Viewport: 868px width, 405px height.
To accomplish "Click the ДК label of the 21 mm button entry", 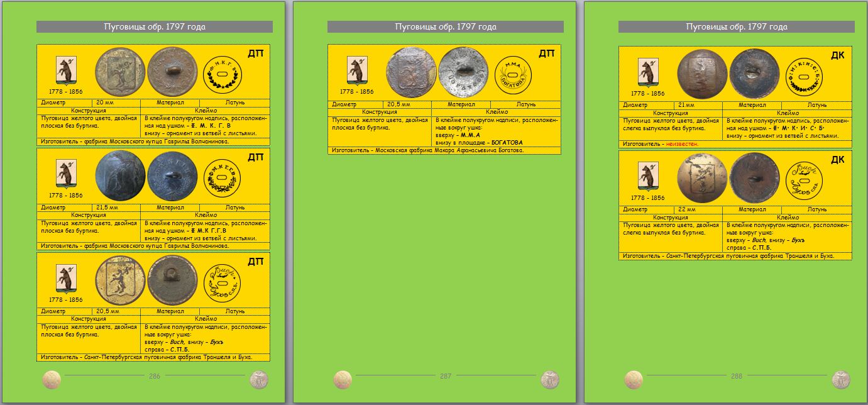I will [837, 56].
